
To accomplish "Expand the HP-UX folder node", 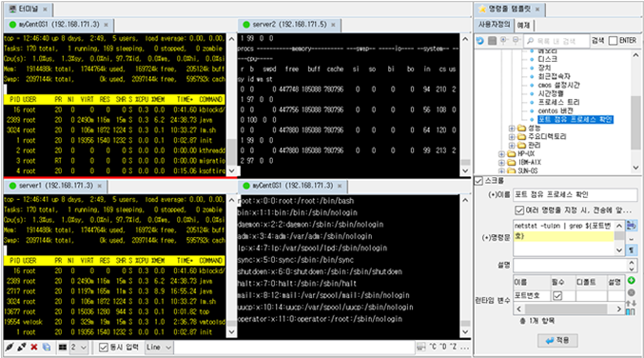I will pyautogui.click(x=501, y=153).
